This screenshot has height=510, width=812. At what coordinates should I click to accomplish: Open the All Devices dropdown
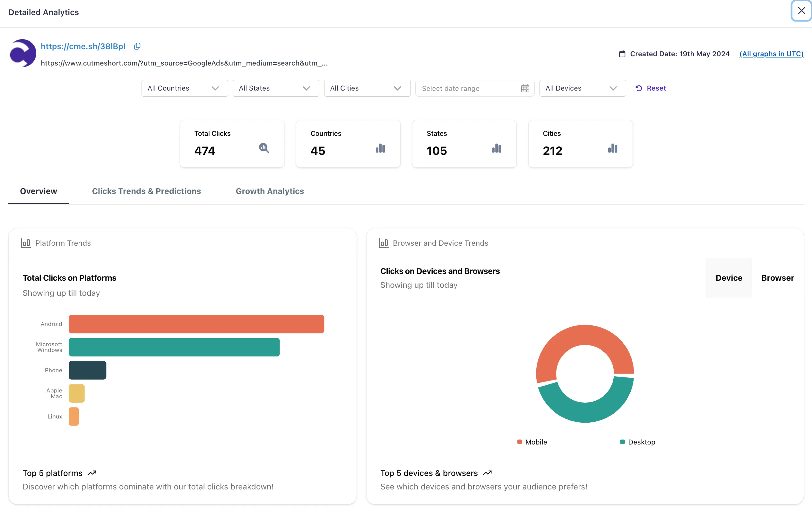tap(582, 88)
